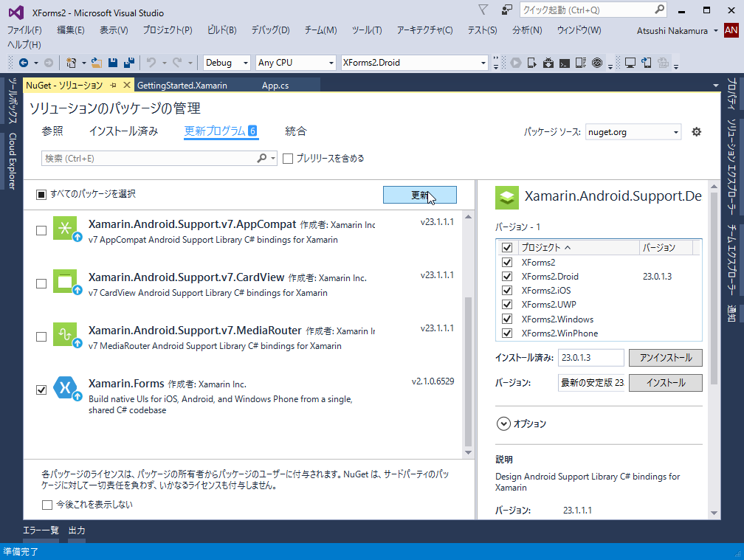Uncheck the XForms2.Droid project checkbox
The width and height of the screenshot is (744, 560).
[507, 277]
